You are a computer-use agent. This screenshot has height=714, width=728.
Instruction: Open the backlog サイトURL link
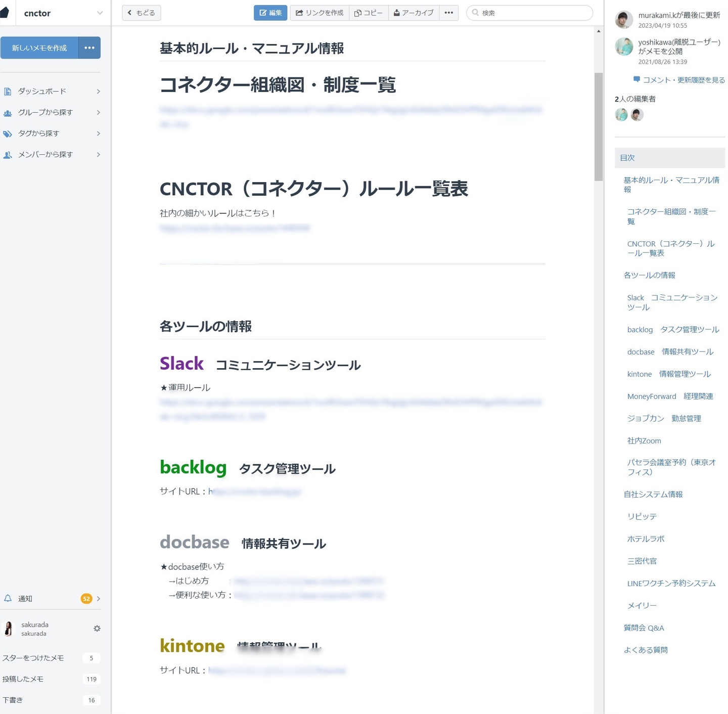255,492
